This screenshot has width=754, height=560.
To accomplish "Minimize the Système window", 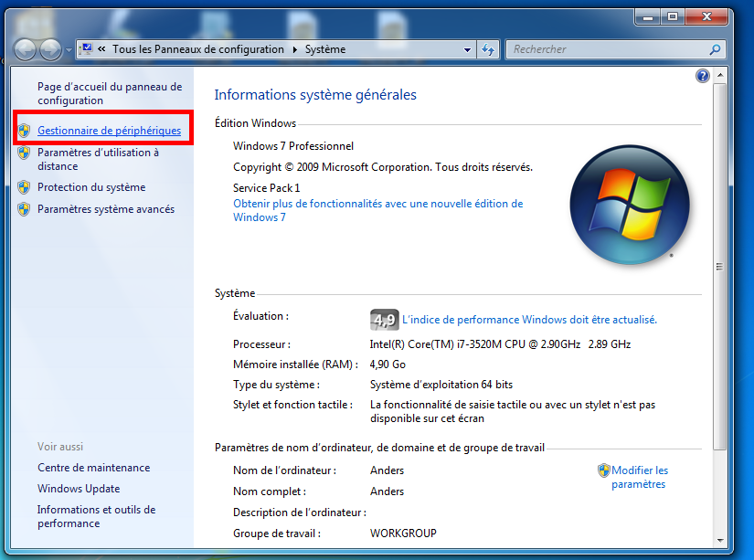I will click(x=648, y=16).
